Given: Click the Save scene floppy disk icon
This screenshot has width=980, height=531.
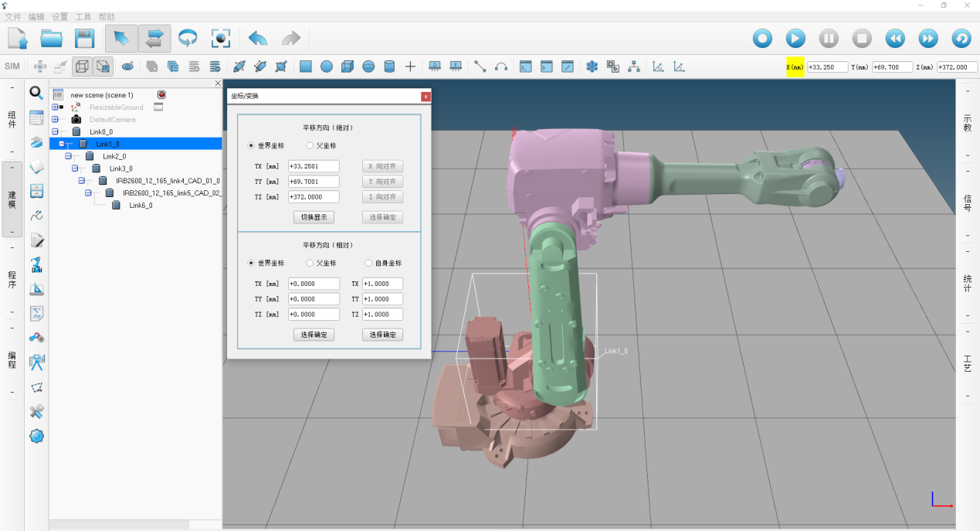Looking at the screenshot, I should tap(83, 38).
